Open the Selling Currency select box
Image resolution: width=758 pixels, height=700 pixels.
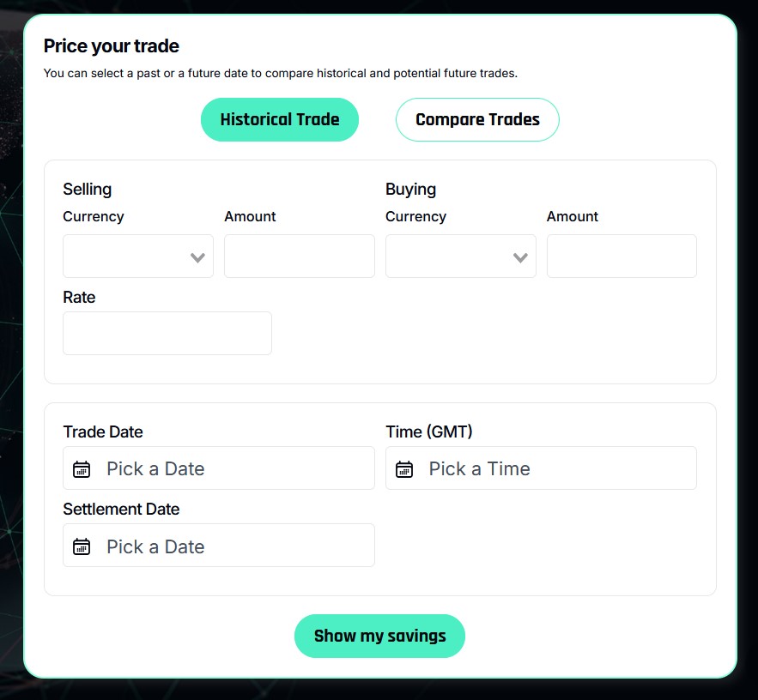138,256
